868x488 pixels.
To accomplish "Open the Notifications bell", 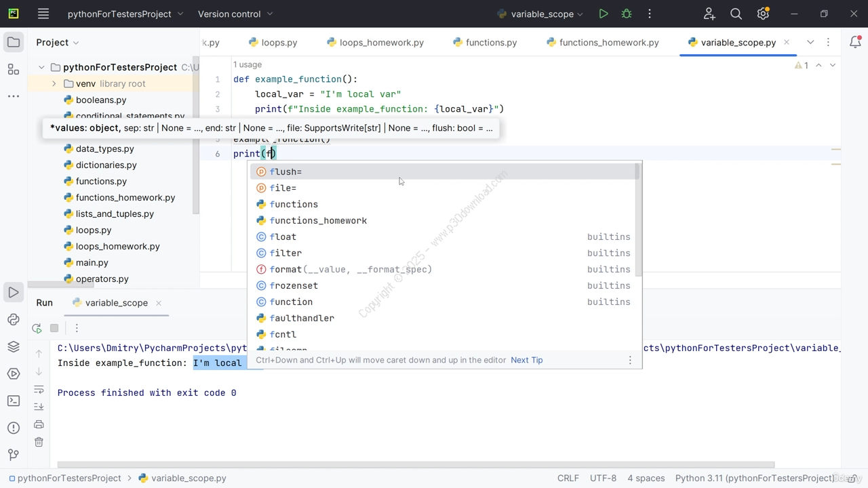I will [x=855, y=42].
